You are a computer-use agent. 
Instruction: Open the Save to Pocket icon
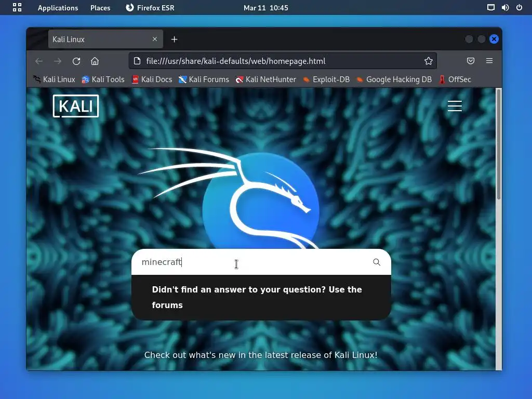pyautogui.click(x=471, y=61)
